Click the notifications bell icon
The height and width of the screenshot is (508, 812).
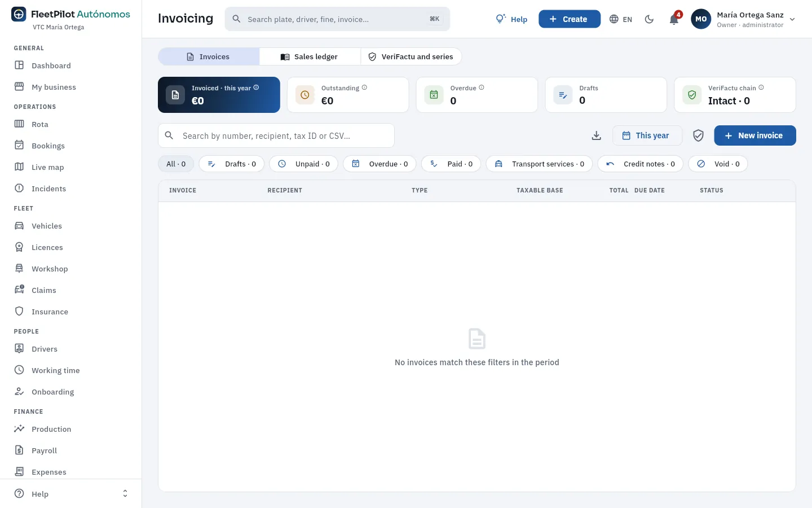coord(674,19)
